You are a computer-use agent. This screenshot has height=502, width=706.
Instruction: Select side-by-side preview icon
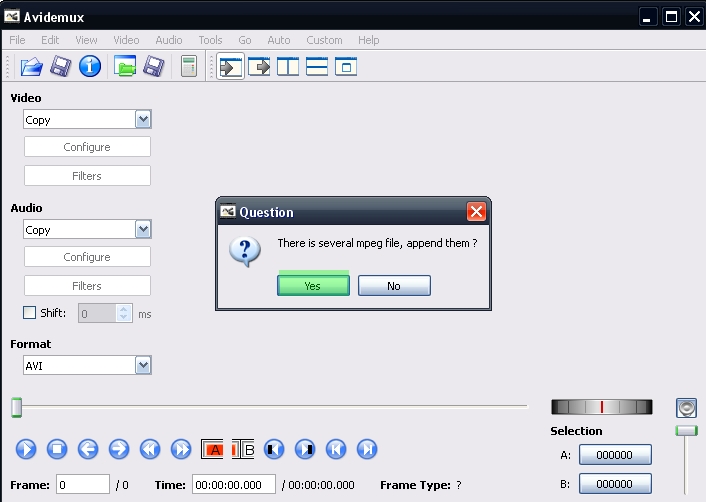tap(288, 67)
